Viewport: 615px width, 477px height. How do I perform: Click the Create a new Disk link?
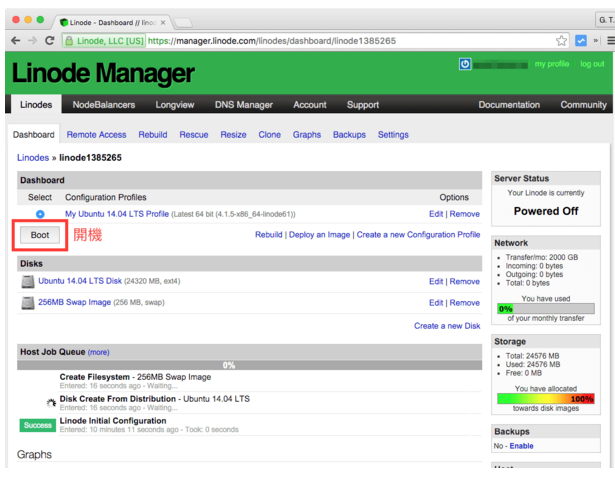(447, 326)
